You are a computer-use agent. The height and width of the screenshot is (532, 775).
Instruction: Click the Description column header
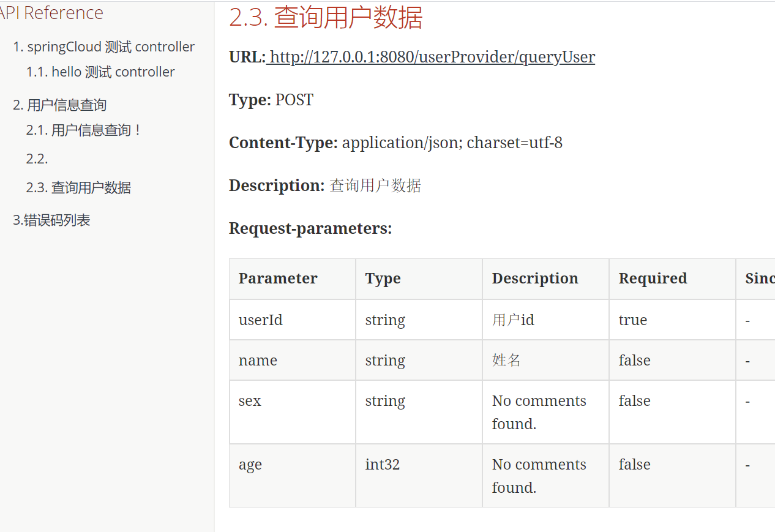click(x=534, y=279)
